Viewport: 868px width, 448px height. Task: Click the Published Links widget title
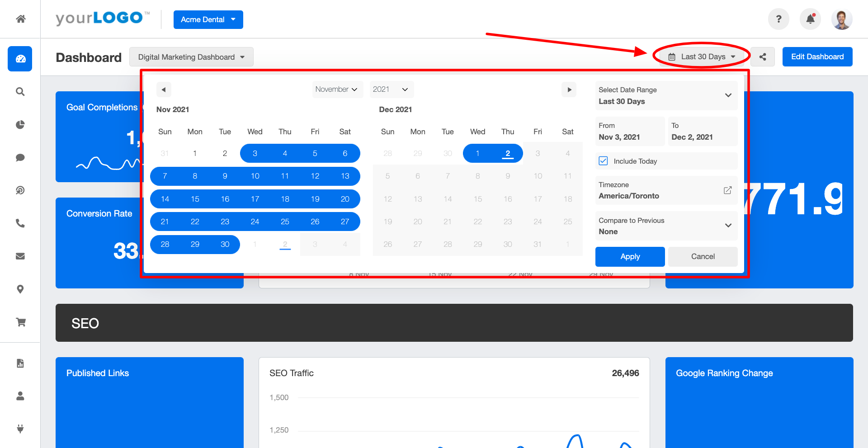coord(98,373)
